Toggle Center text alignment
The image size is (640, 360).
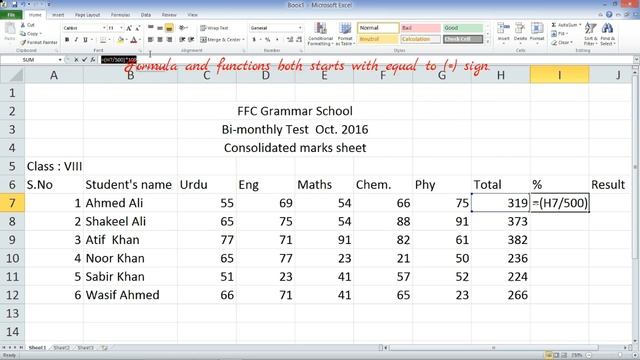pyautogui.click(x=160, y=40)
